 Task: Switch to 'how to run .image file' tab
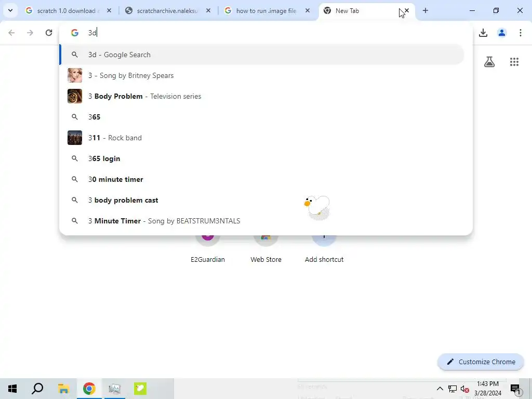(267, 11)
